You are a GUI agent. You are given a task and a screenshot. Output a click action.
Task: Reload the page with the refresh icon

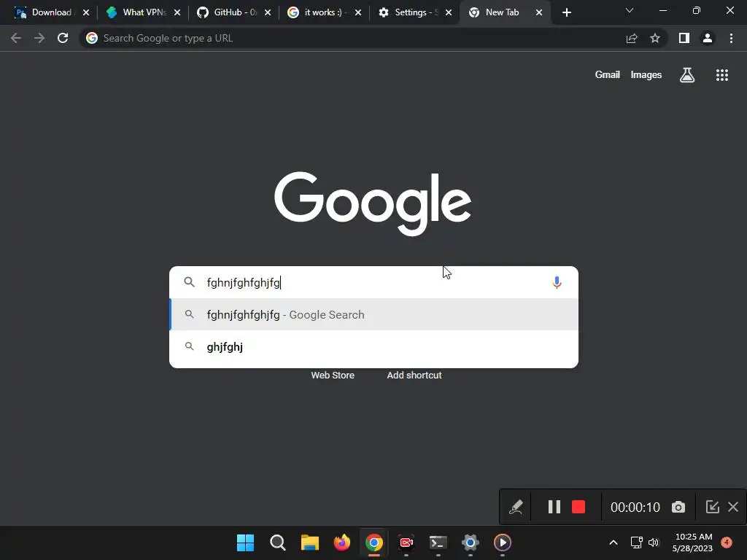click(x=63, y=38)
